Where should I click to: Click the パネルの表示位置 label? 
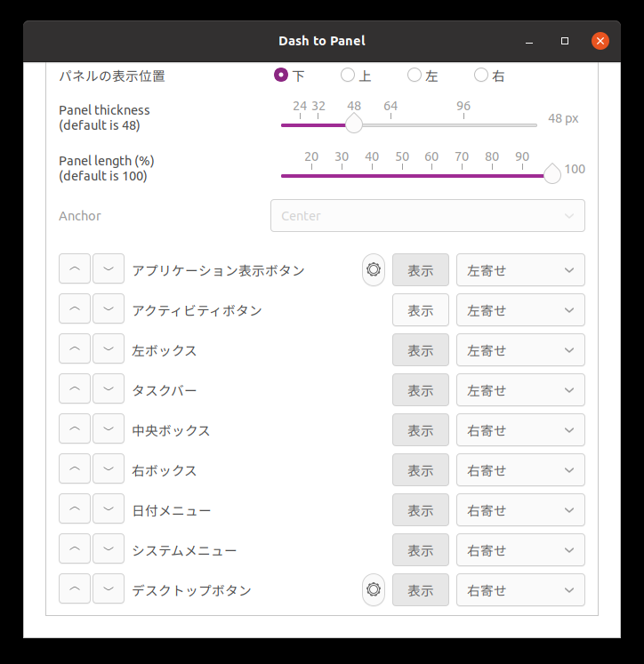point(112,76)
